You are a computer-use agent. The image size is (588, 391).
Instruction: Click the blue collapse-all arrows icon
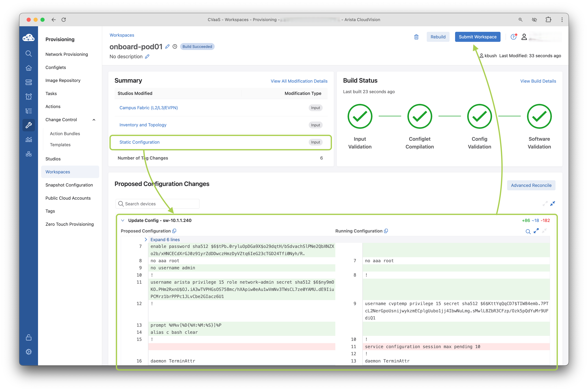pos(553,203)
